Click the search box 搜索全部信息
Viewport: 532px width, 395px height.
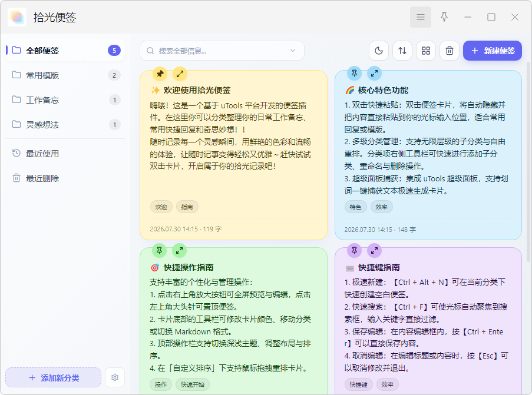click(222, 51)
